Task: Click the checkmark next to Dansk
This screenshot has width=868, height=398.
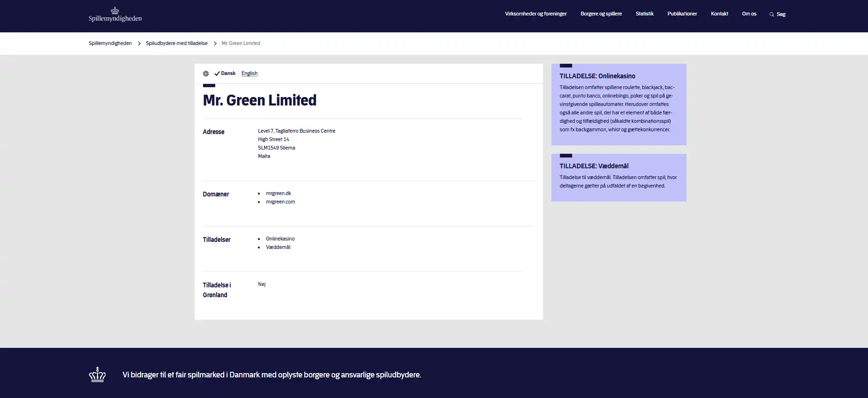Action: click(x=217, y=74)
